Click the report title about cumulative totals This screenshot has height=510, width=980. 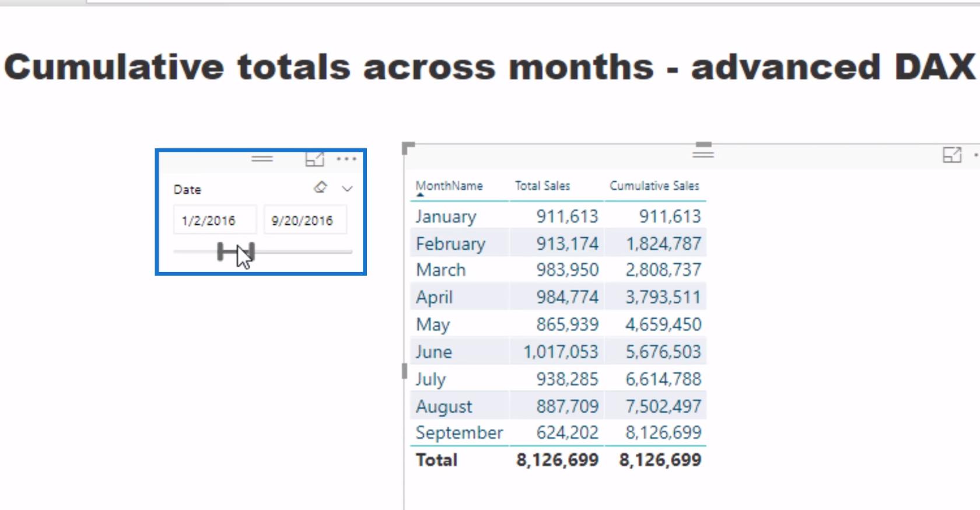pyautogui.click(x=489, y=67)
